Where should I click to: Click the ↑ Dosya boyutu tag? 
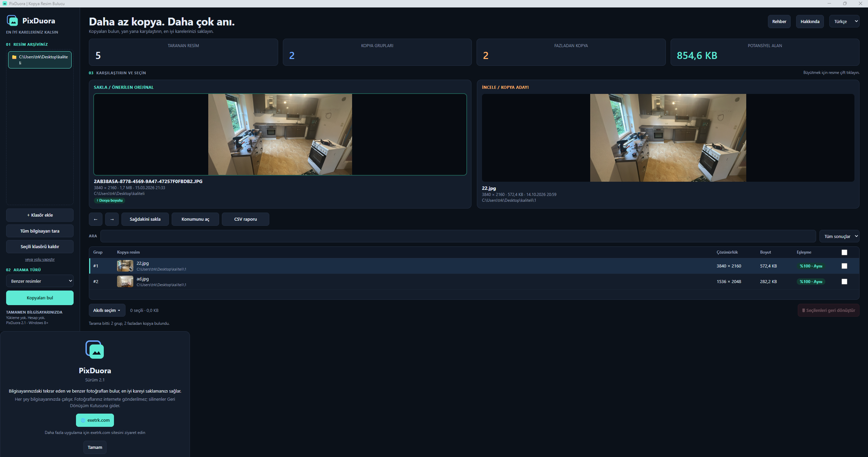(110, 200)
